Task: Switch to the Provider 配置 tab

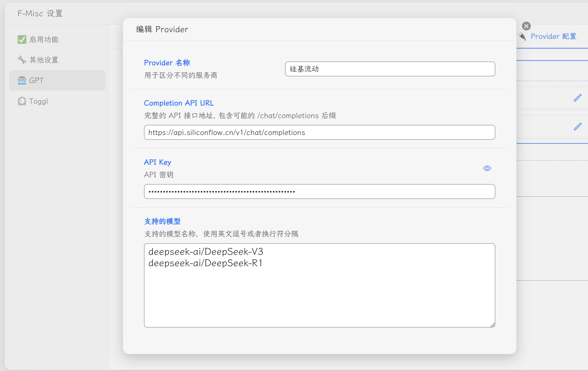Action: (x=553, y=37)
